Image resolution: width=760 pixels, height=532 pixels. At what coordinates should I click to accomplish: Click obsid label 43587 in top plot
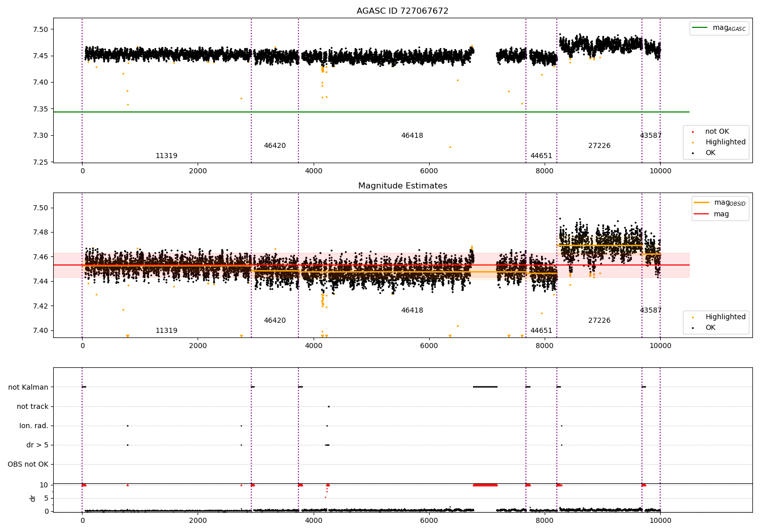pyautogui.click(x=651, y=136)
